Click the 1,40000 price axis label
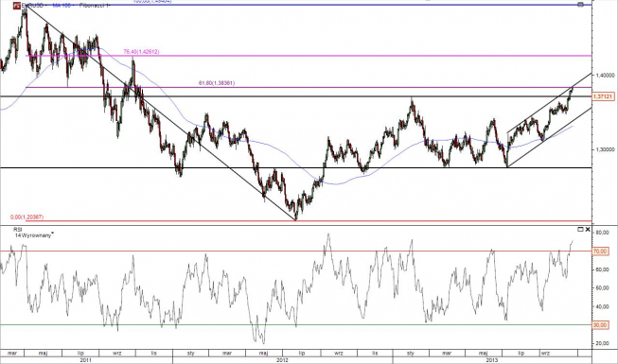This screenshot has height=364, width=618. (606, 75)
